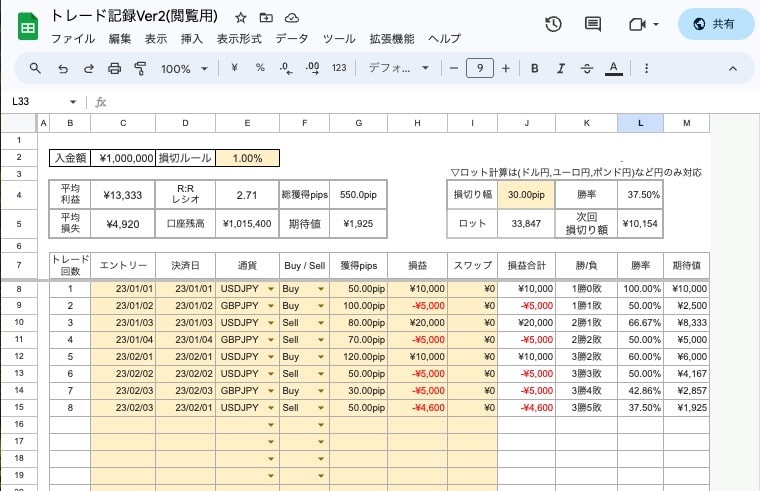
Task: Open the 挿入 menu
Action: pos(191,39)
